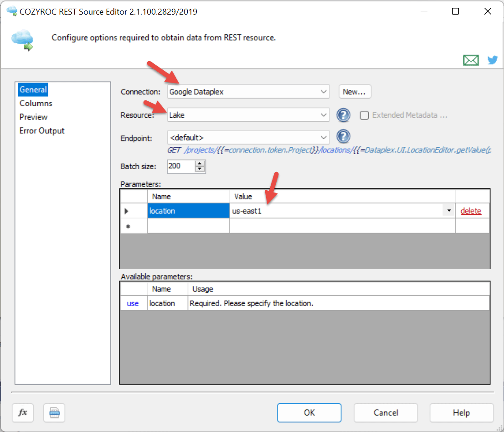Delete the location parameter row
This screenshot has width=504, height=432.
point(471,211)
